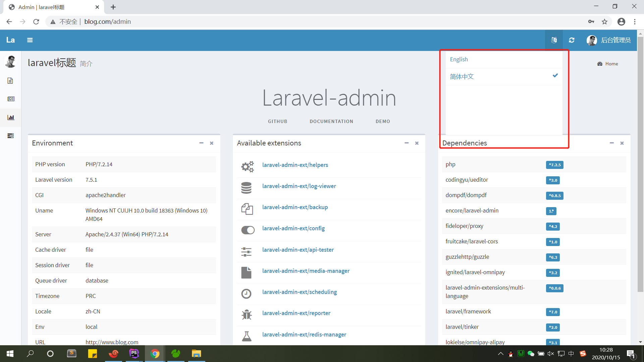Click the bug icon beside reporter
The height and width of the screenshot is (362, 644).
tap(247, 315)
